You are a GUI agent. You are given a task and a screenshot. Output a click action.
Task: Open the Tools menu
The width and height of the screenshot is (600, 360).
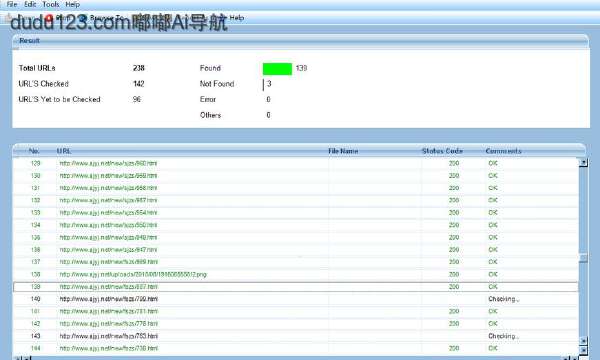coord(51,5)
